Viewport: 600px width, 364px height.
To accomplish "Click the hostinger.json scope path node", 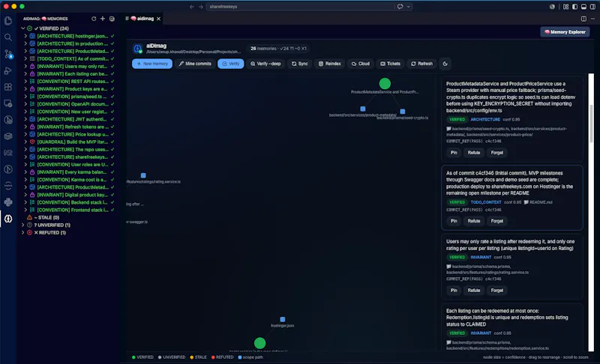I will [x=283, y=319].
